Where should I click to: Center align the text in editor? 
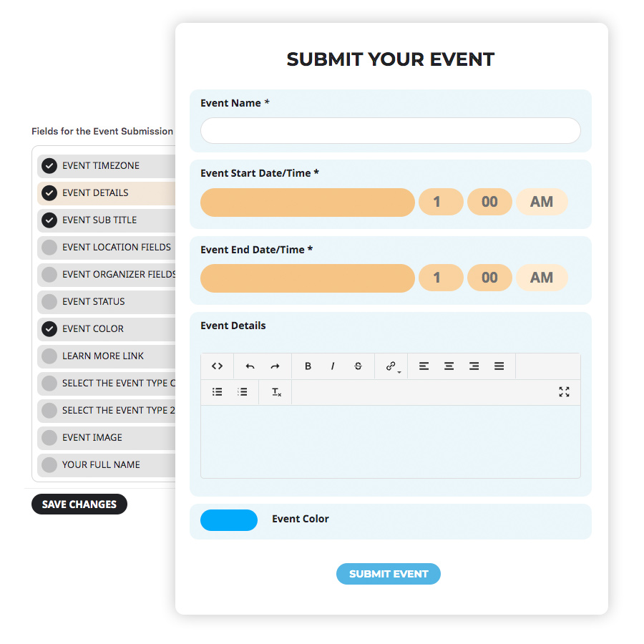[449, 366]
